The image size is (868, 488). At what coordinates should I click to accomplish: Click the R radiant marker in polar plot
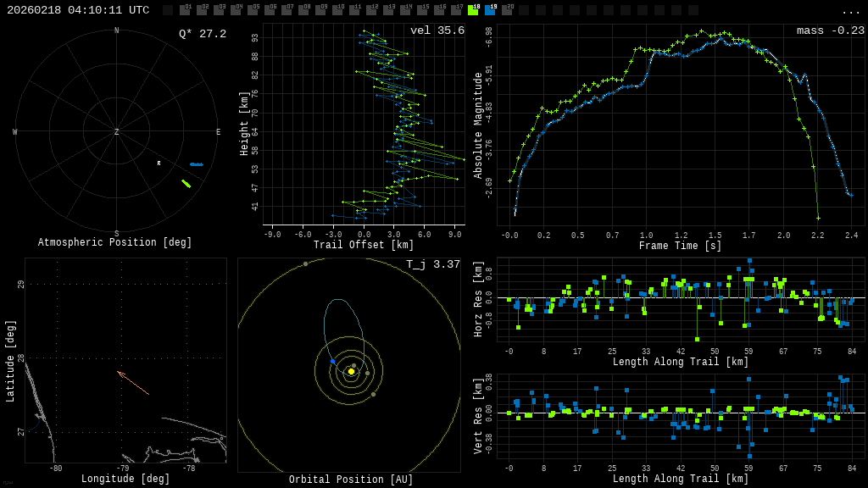coord(159,164)
